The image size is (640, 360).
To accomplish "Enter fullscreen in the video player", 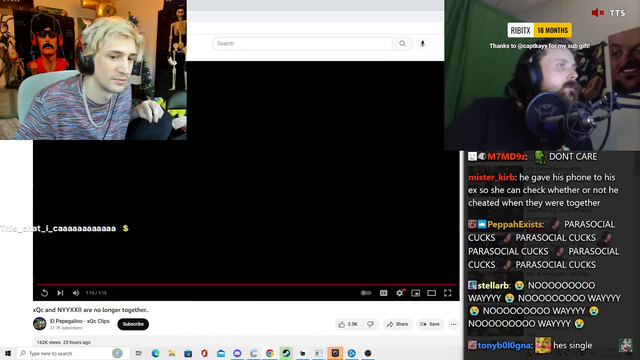I will [x=447, y=293].
